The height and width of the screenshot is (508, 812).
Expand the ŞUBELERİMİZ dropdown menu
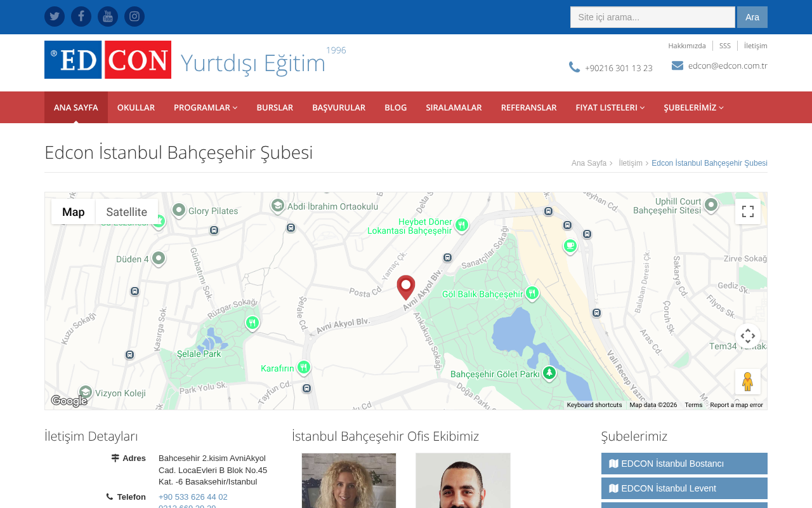(694, 107)
